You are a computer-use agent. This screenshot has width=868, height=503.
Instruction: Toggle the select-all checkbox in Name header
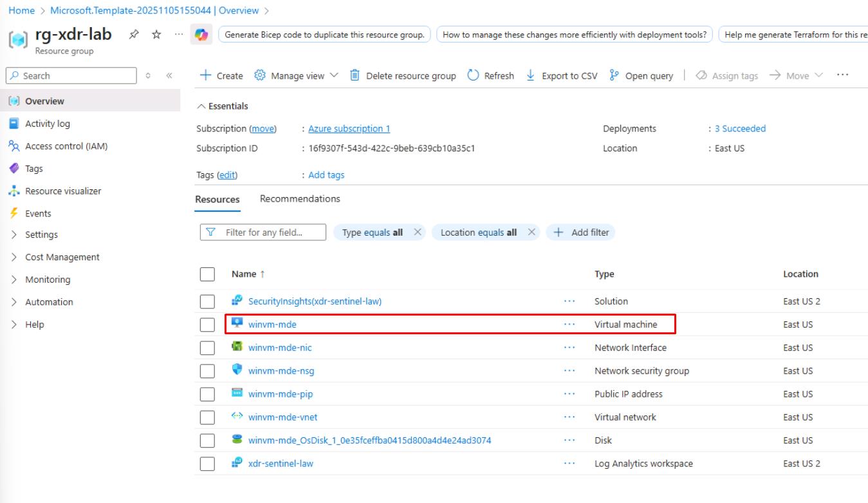coord(207,274)
